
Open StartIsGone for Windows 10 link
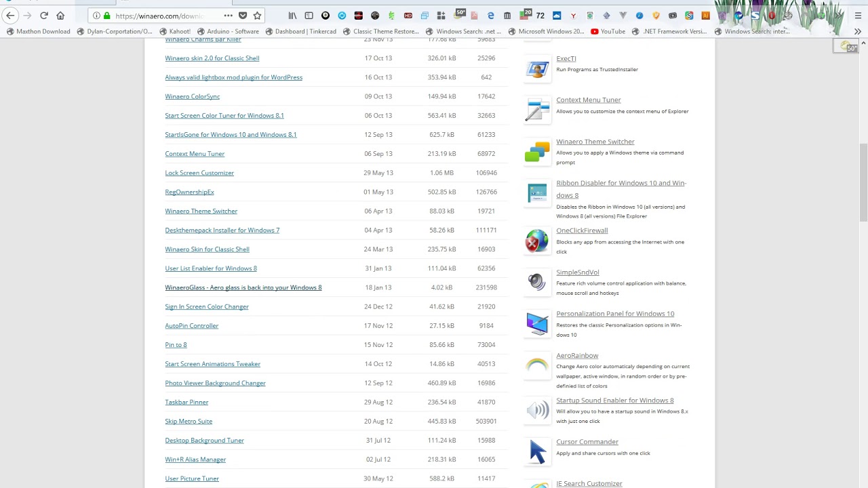coord(231,134)
